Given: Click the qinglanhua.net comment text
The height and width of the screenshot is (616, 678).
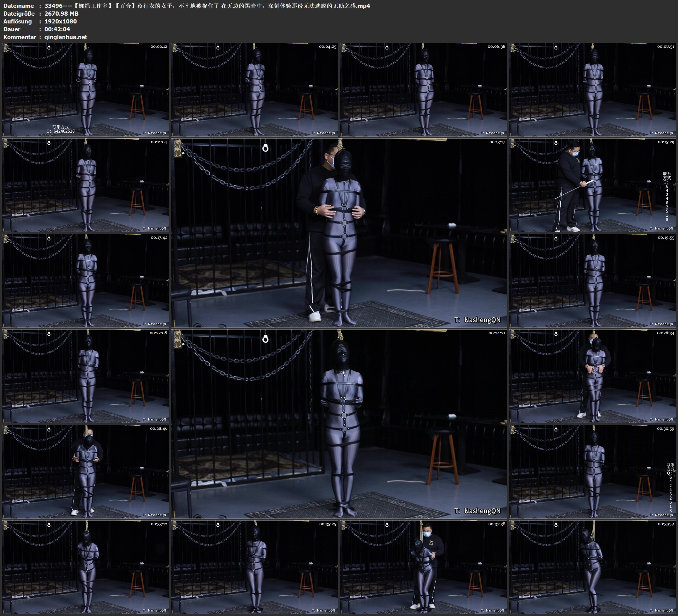Looking at the screenshot, I should pos(66,37).
